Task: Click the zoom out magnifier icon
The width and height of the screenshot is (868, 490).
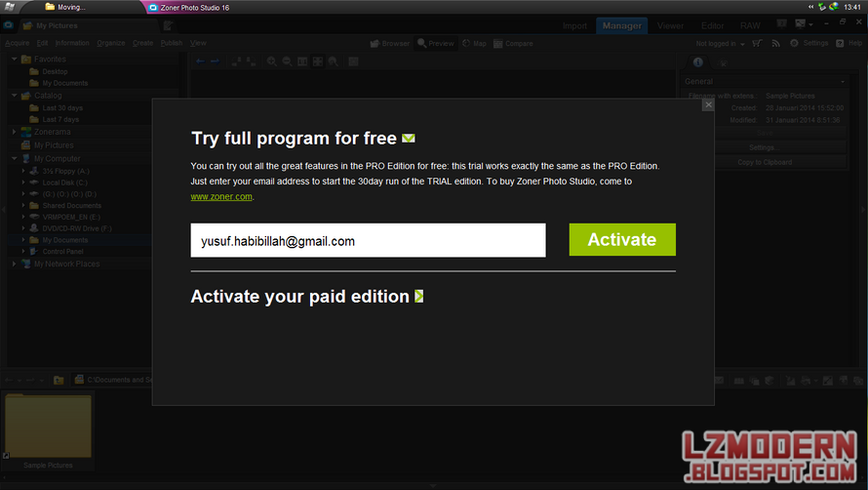Action: click(287, 61)
